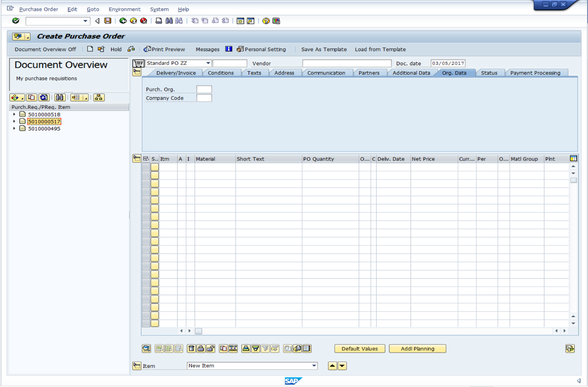This screenshot has height=387, width=588.
Task: Click the Company Code input field
Action: (204, 98)
